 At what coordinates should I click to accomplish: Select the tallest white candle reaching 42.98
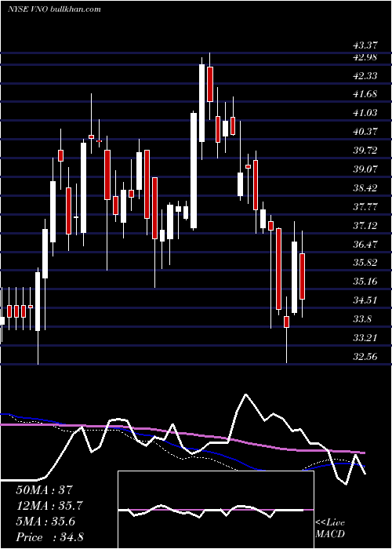pyautogui.click(x=202, y=103)
